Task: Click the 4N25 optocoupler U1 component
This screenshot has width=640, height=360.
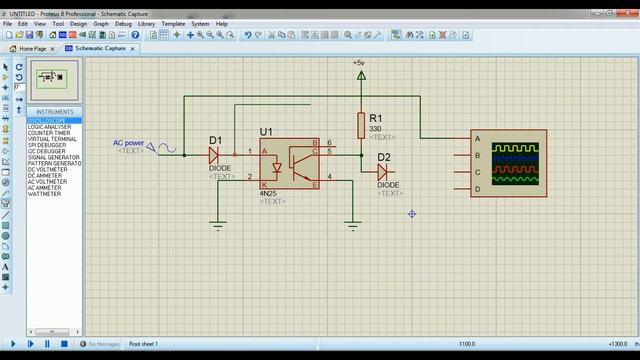Action: [x=289, y=164]
